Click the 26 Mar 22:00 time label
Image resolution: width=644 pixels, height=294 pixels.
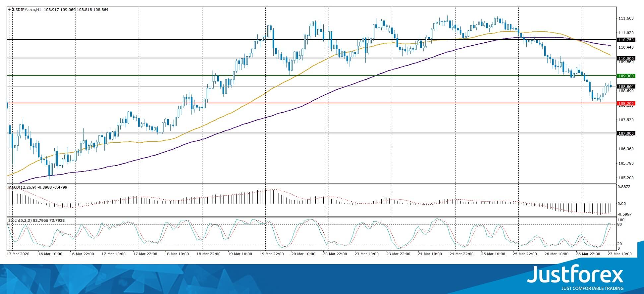coord(588,254)
